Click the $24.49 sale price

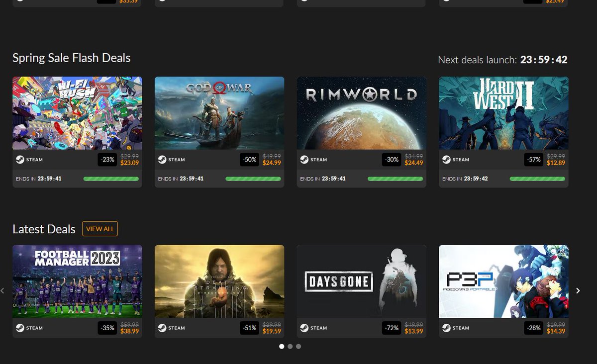coord(414,163)
